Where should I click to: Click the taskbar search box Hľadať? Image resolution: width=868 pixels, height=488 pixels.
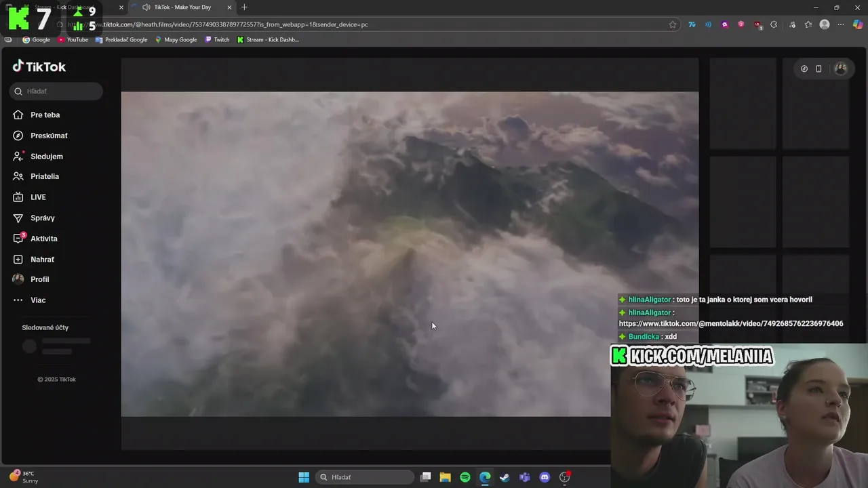(365, 477)
